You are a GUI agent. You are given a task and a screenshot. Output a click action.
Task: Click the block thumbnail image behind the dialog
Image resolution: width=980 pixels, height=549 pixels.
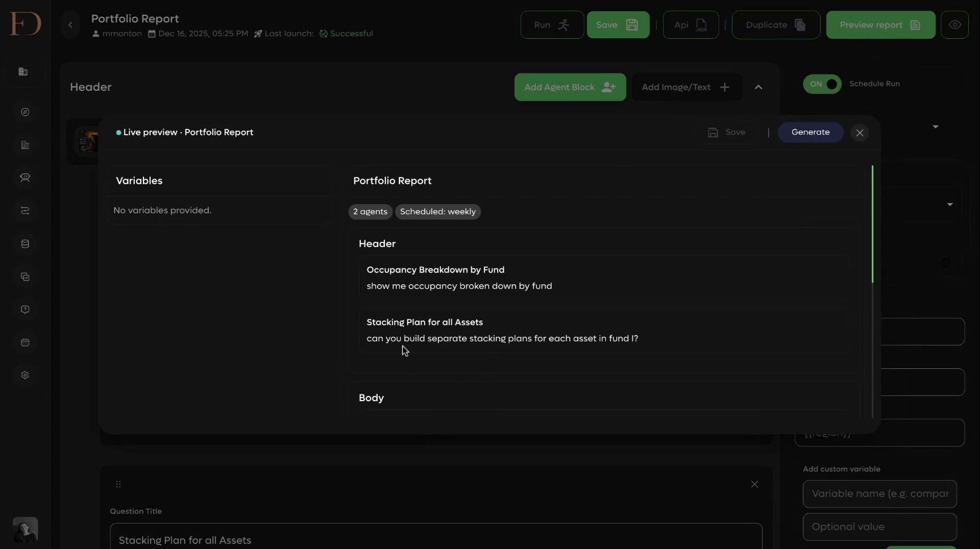click(86, 141)
